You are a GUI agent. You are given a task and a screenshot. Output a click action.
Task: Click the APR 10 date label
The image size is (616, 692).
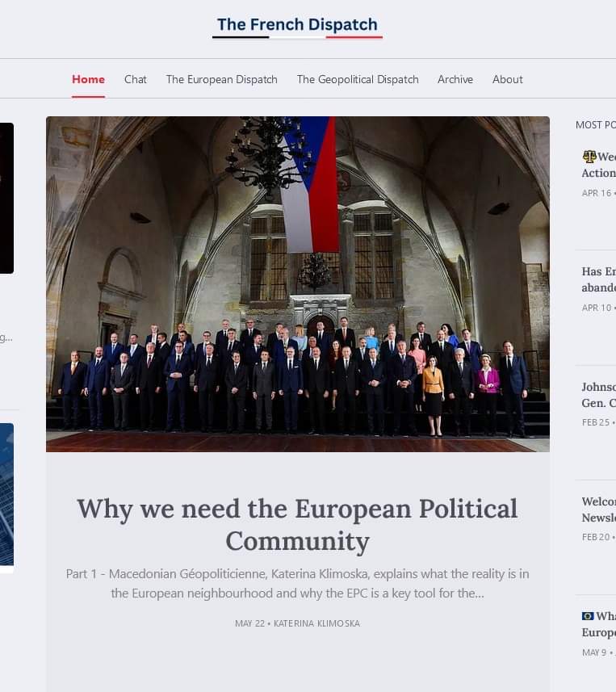597,308
